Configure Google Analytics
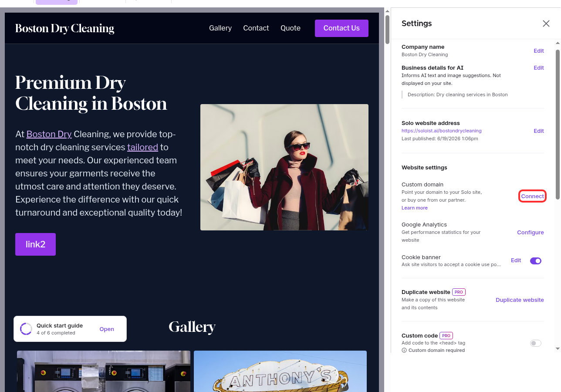Screen dimensions: 561x392 [x=531, y=232]
